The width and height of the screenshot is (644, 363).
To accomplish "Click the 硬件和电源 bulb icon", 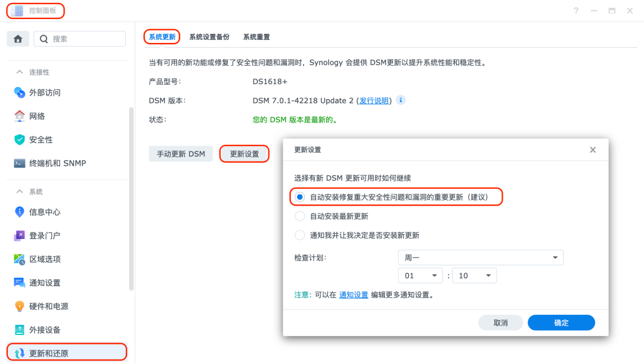I will (19, 306).
